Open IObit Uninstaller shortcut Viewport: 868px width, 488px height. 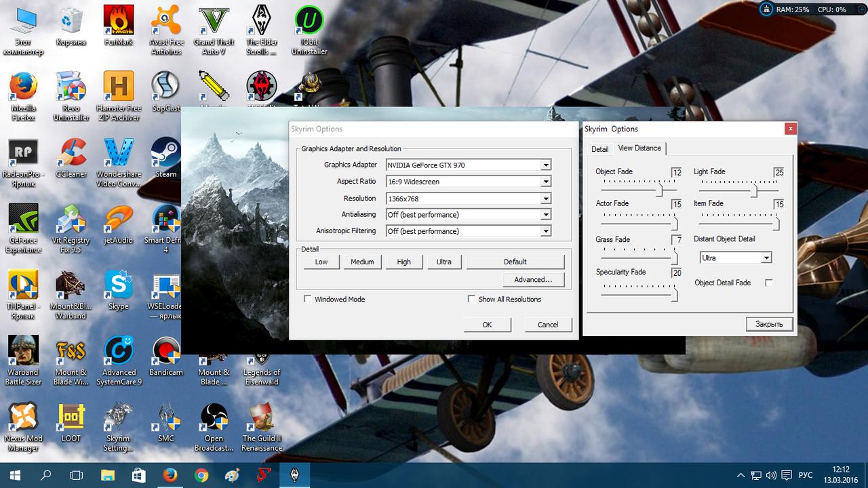309,30
